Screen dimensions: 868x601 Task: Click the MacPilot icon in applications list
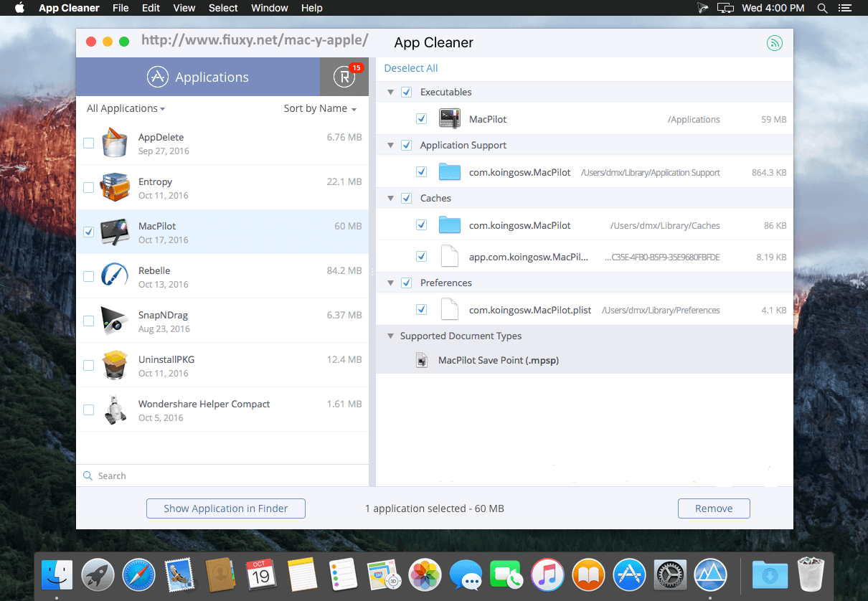click(x=115, y=232)
